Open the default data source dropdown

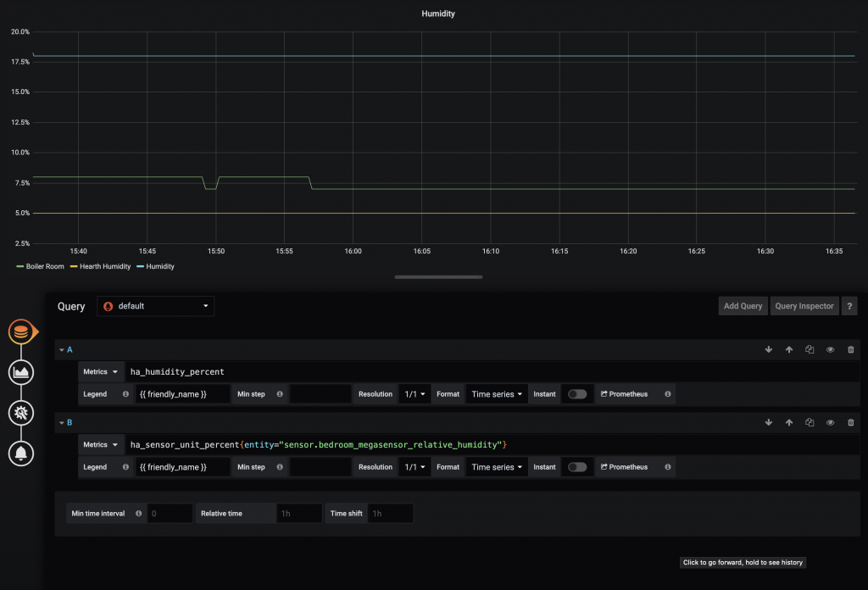point(156,306)
